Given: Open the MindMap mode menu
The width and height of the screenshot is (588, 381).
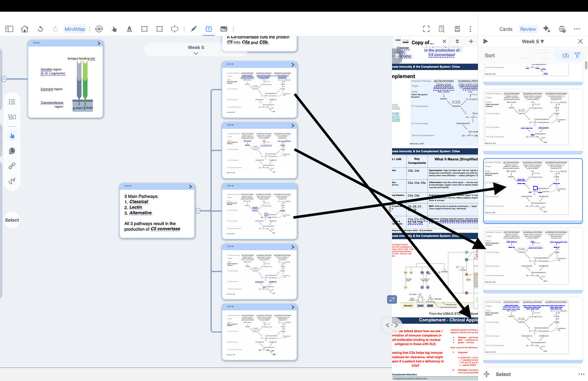Looking at the screenshot, I should point(75,29).
